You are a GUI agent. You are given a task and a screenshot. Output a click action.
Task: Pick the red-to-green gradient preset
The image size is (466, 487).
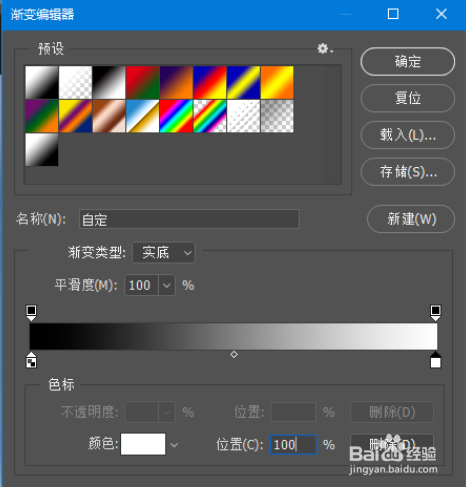point(143,82)
